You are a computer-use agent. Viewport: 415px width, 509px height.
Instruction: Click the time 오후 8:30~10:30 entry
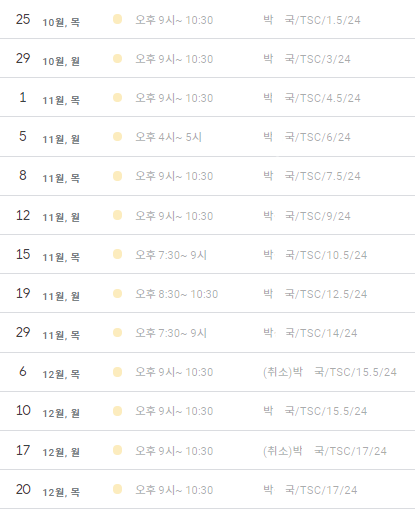tap(177, 294)
